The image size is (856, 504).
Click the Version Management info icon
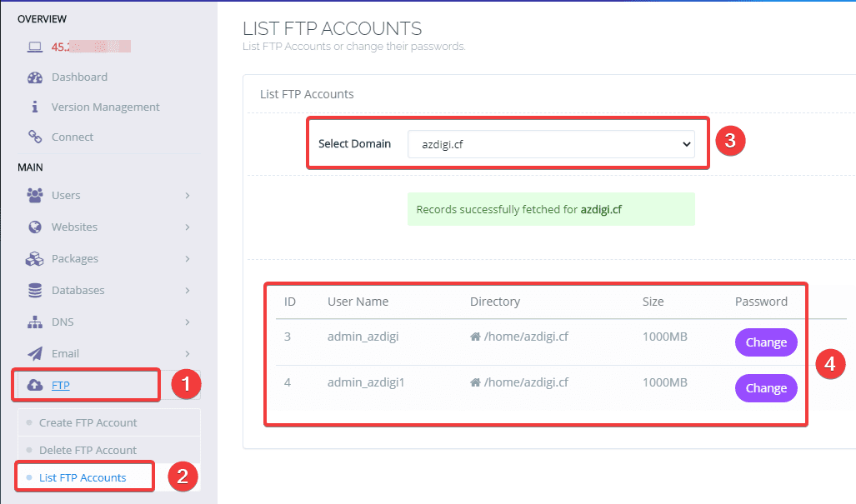35,107
